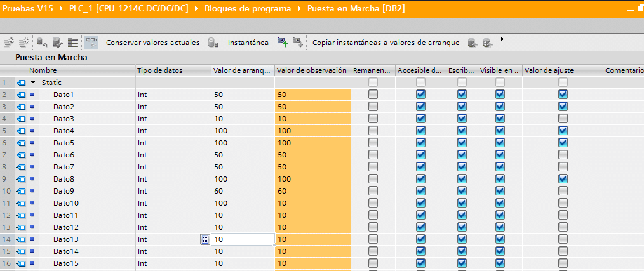Check the Remanencia box for Dato1
The width and height of the screenshot is (644, 271).
(373, 95)
